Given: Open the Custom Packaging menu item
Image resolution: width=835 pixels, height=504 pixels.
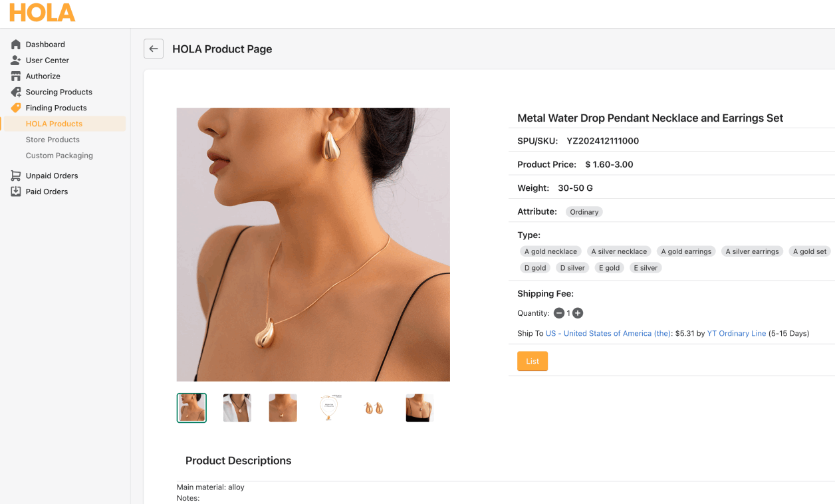Looking at the screenshot, I should [x=59, y=156].
